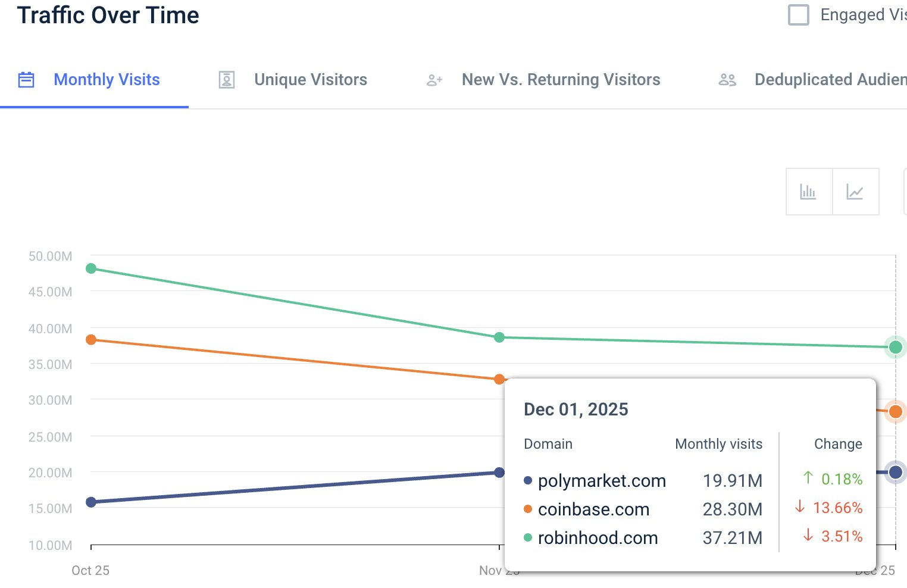Click the Deduplicated Audience people icon

(x=727, y=80)
